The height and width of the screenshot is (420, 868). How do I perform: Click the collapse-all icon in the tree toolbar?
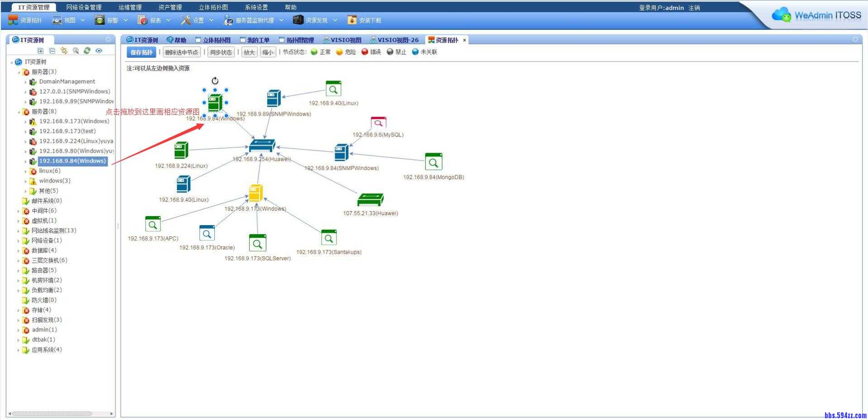tap(52, 51)
